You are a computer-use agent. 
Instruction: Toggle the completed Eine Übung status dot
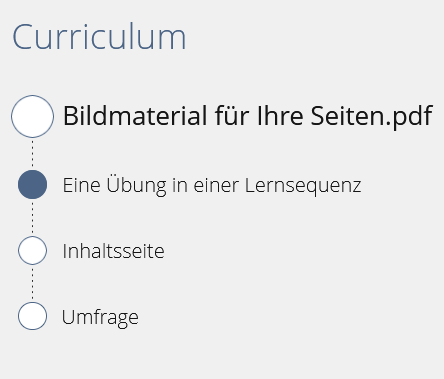32,184
